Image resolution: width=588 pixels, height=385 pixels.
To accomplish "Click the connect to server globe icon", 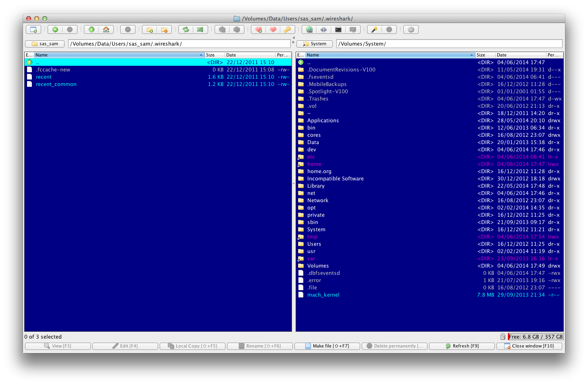I will 309,29.
